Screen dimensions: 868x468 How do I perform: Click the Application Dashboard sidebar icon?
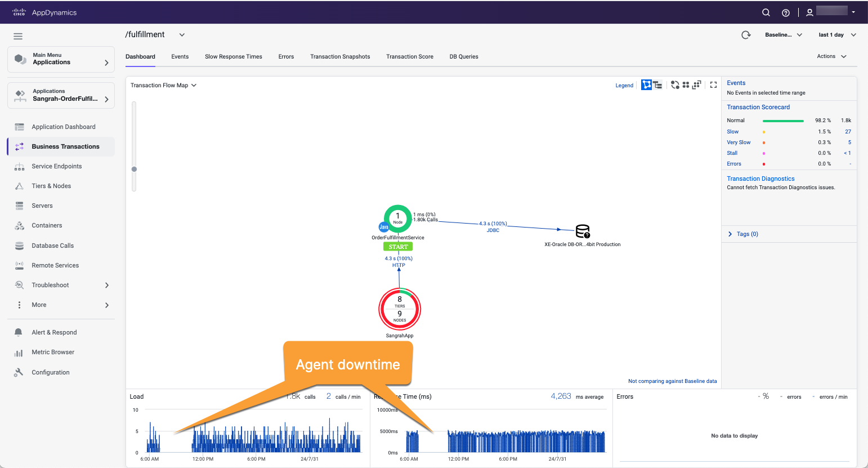[19, 127]
